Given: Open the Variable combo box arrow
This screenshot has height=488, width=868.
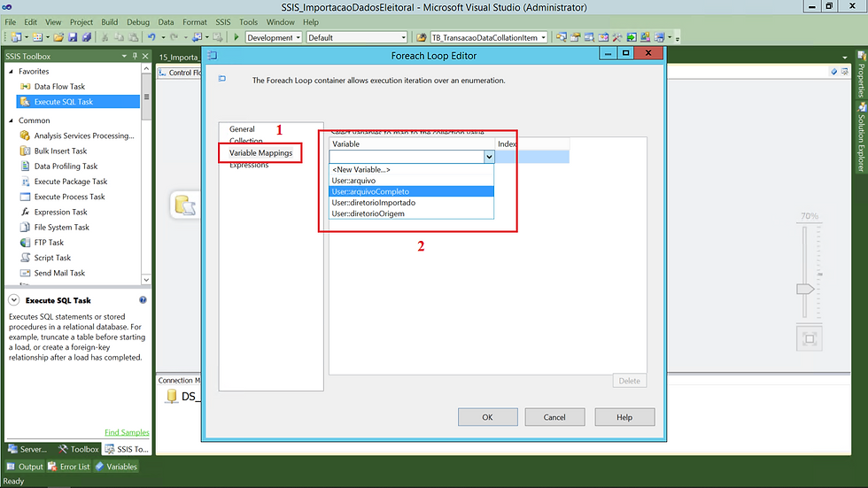Looking at the screenshot, I should [489, 157].
